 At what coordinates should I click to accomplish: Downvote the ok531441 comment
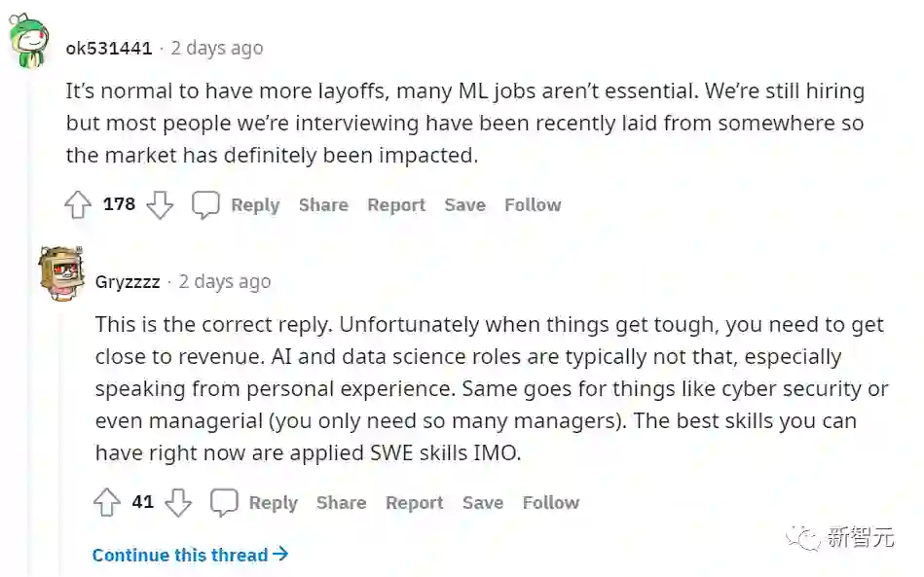tap(160, 205)
